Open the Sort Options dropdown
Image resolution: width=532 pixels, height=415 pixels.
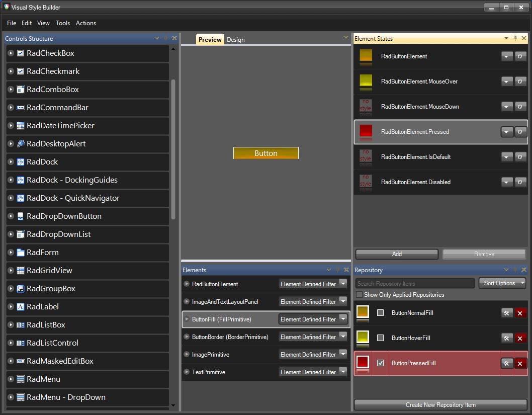502,283
